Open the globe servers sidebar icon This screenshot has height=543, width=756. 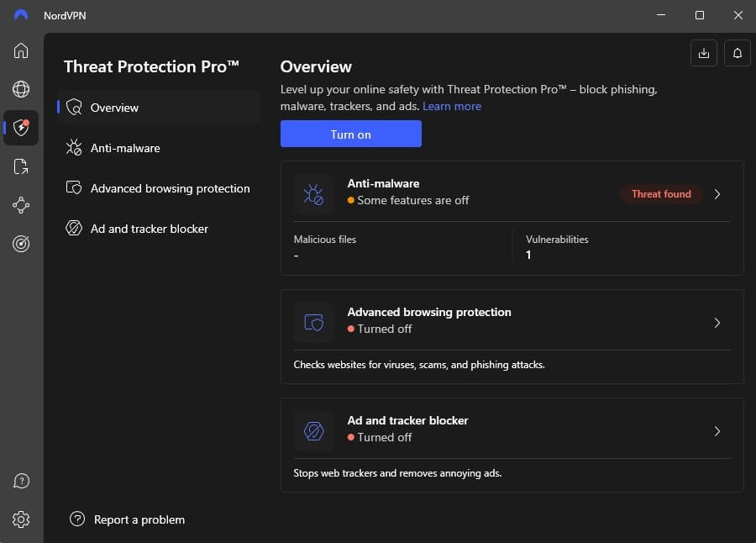(x=21, y=89)
